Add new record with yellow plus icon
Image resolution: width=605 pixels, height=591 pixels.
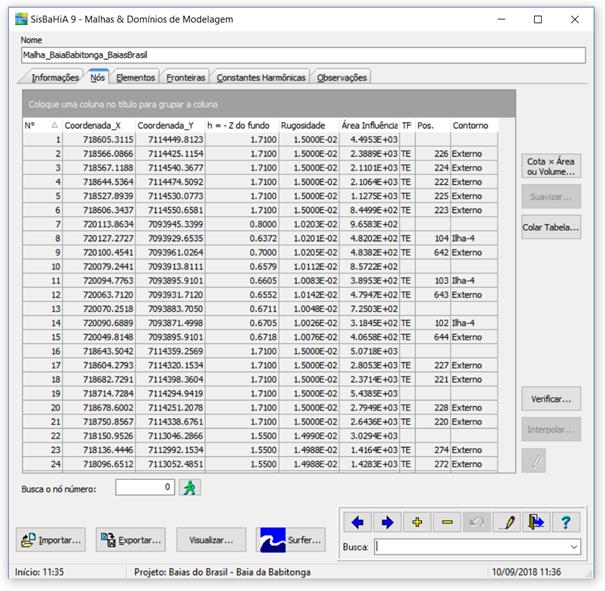coord(417,522)
